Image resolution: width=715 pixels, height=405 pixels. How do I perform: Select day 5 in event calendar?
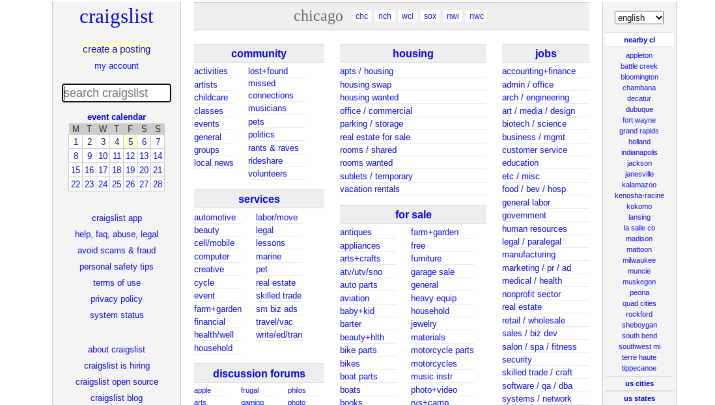point(130,142)
